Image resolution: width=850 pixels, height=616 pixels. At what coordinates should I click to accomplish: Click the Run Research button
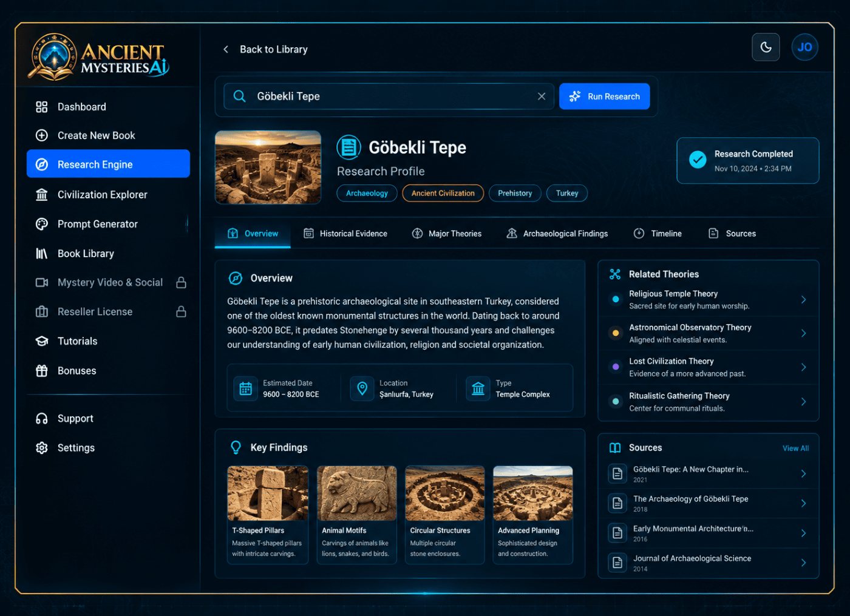point(604,96)
